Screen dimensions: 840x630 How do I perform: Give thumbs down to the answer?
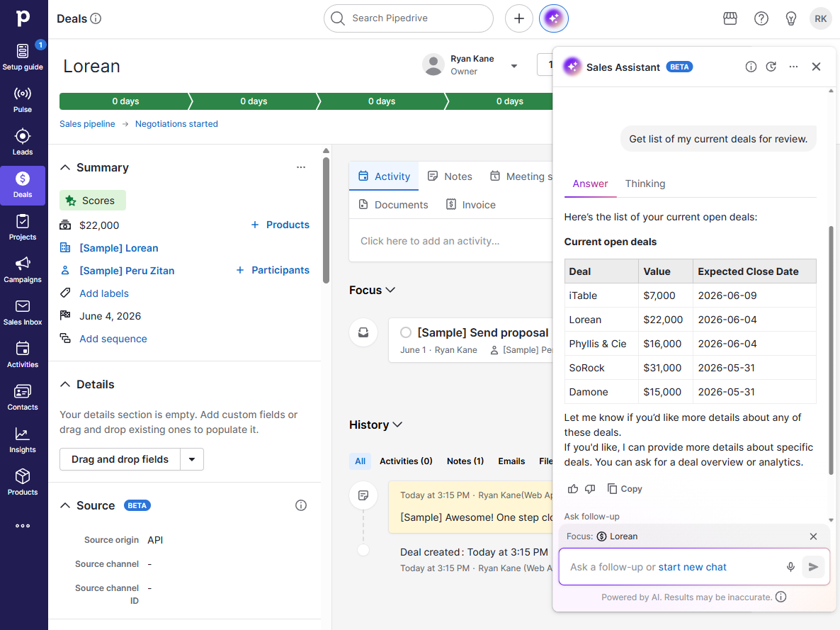[590, 488]
